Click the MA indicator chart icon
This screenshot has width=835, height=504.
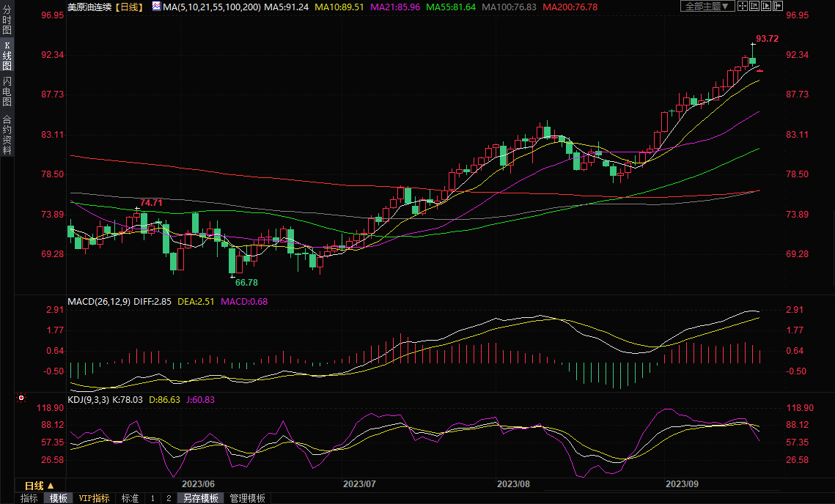pos(156,7)
